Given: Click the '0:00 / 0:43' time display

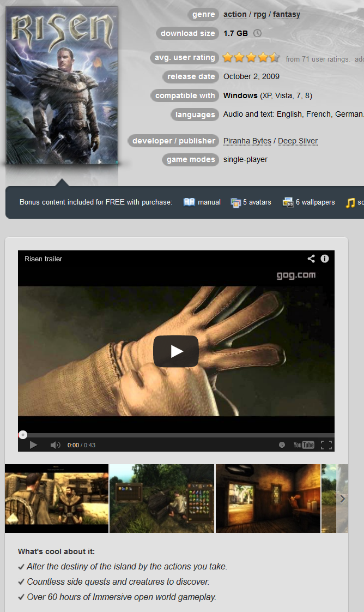Looking at the screenshot, I should (x=81, y=445).
